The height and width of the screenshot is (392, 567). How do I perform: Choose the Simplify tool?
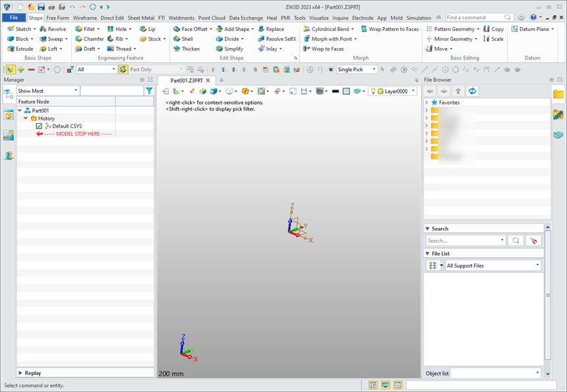coord(229,49)
